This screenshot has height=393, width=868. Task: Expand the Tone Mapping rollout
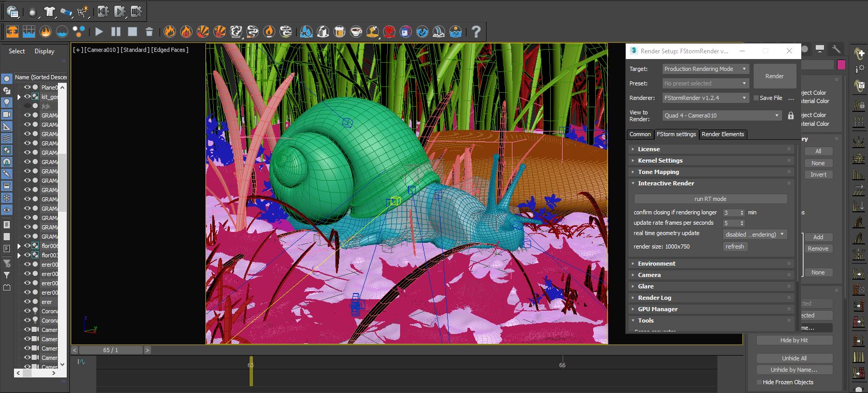point(711,172)
